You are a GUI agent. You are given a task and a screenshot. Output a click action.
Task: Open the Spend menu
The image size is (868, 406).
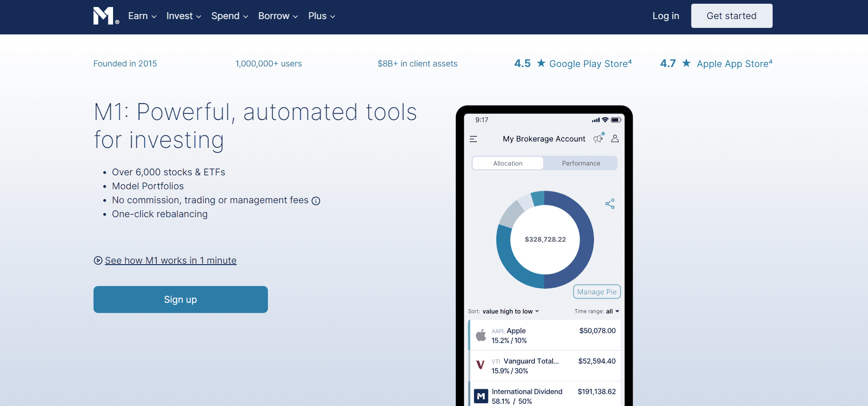pyautogui.click(x=230, y=16)
